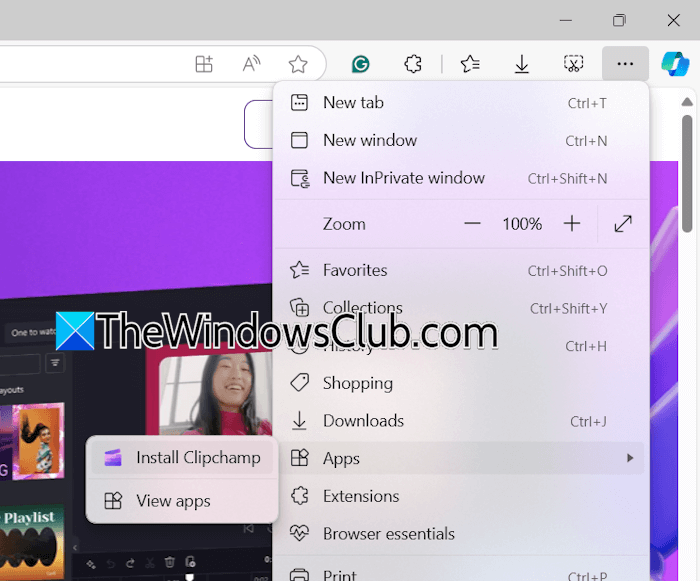The width and height of the screenshot is (700, 581).
Task: Click the smiling woman video preview
Action: [x=216, y=395]
